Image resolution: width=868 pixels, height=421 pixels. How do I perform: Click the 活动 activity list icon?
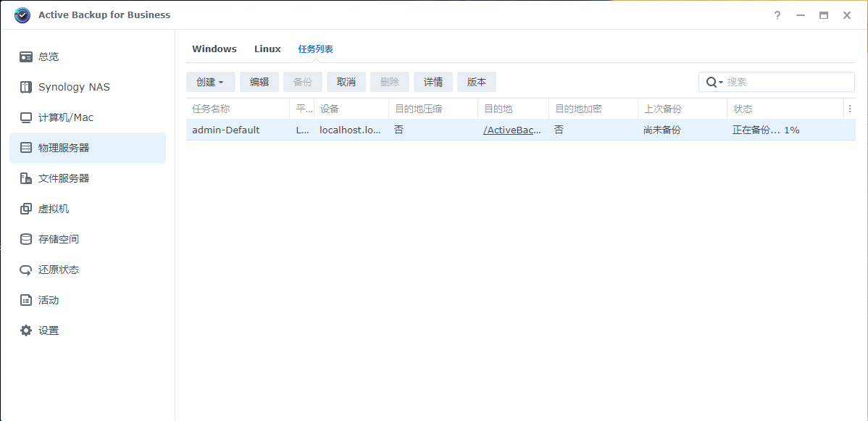pyautogui.click(x=26, y=300)
